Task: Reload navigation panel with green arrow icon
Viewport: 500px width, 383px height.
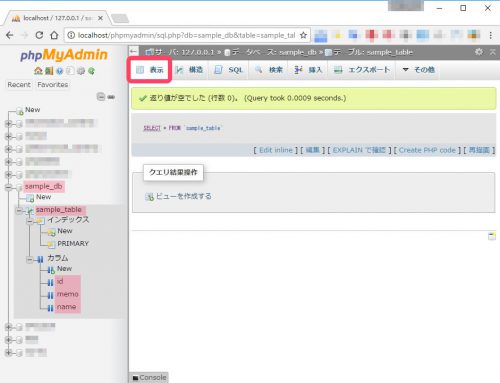Action: 91,71
